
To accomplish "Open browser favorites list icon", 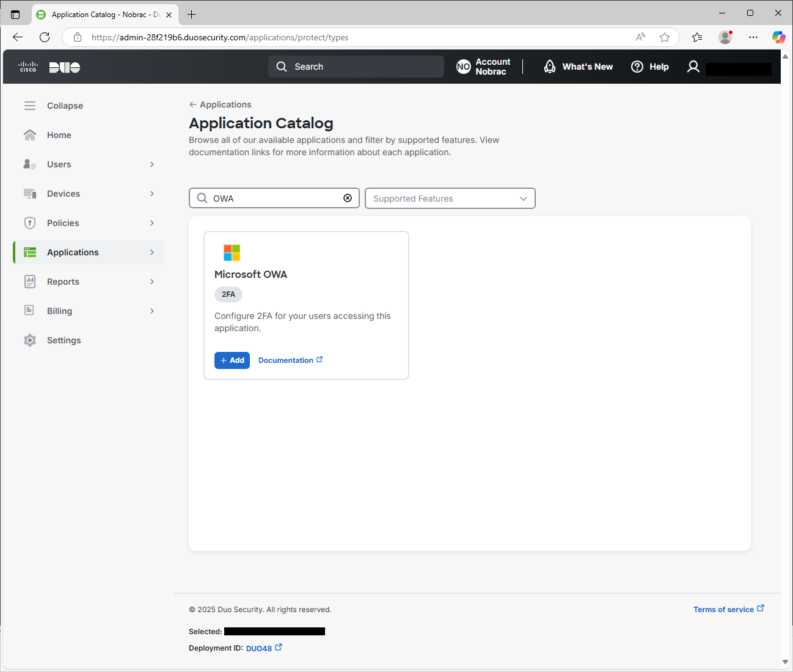I will tap(697, 37).
